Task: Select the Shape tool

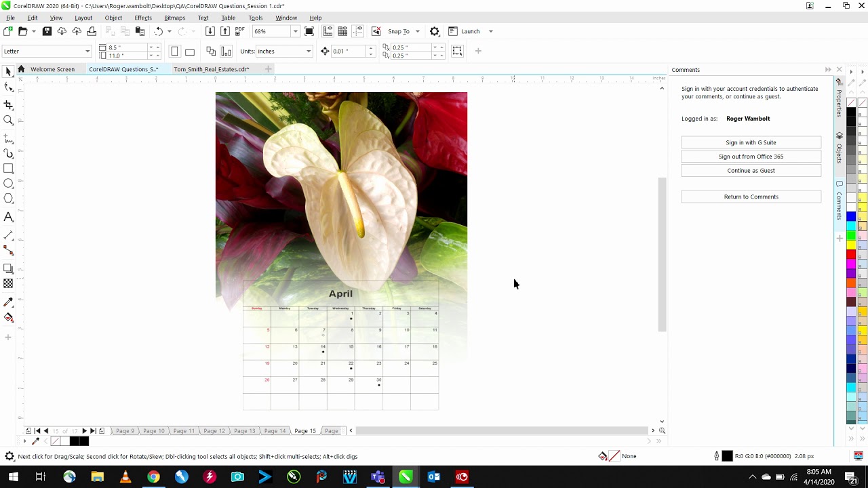Action: pos(8,87)
